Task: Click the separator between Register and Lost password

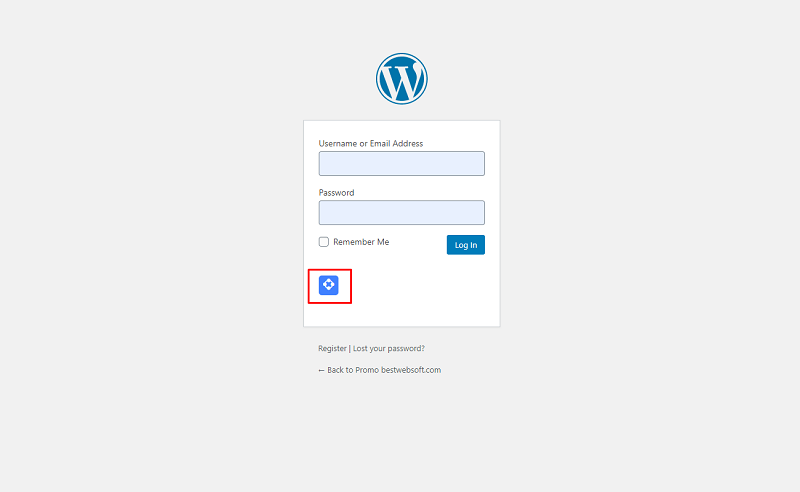Action: 349,348
